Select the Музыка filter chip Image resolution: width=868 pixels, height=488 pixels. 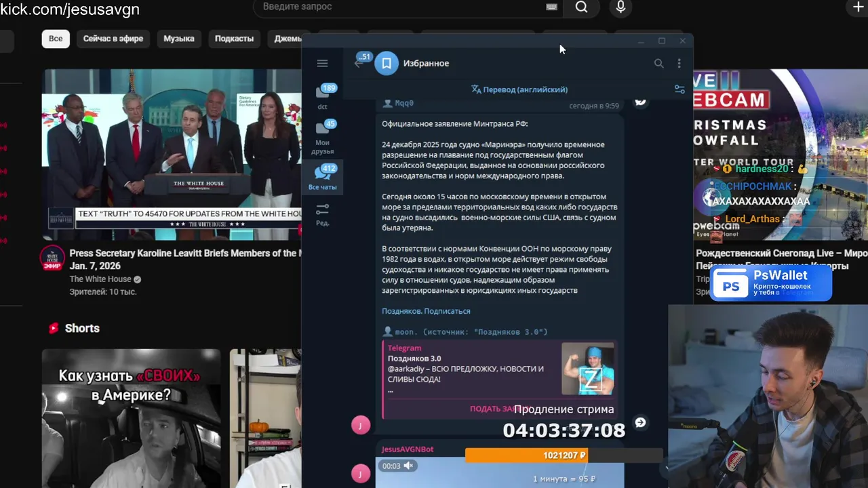[x=179, y=39]
